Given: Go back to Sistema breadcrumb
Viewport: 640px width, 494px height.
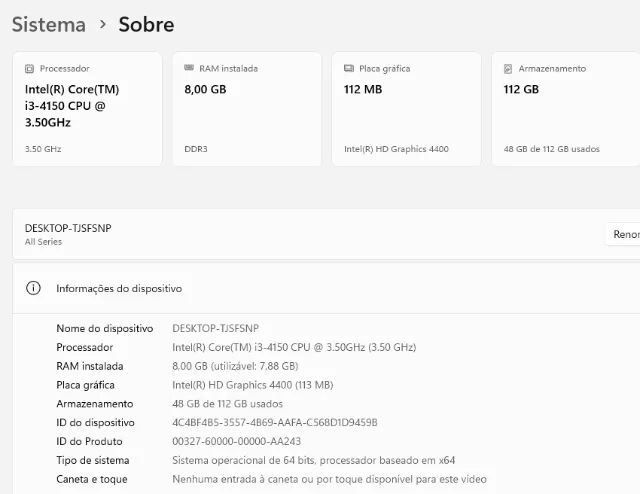Looking at the screenshot, I should coord(49,24).
